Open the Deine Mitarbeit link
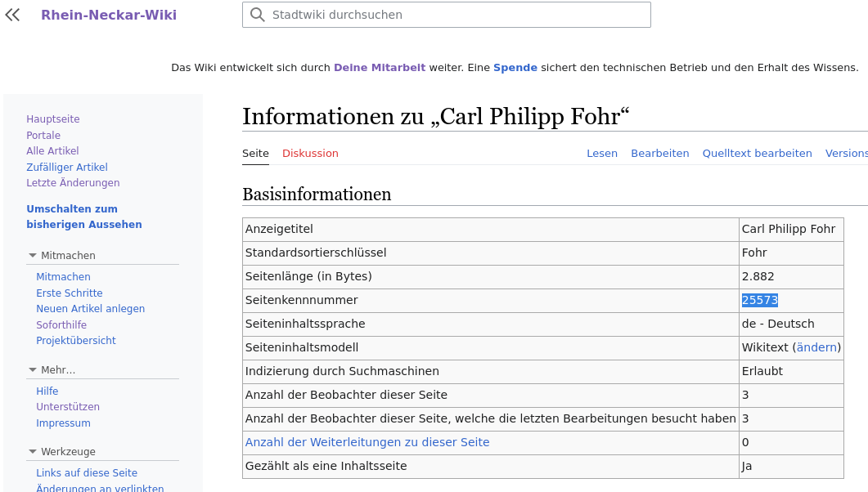 (380, 68)
